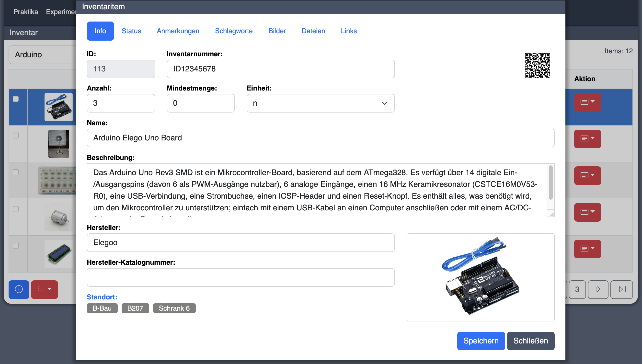The image size is (642, 364).
Task: Click the Aktion column header
Action: [585, 79]
